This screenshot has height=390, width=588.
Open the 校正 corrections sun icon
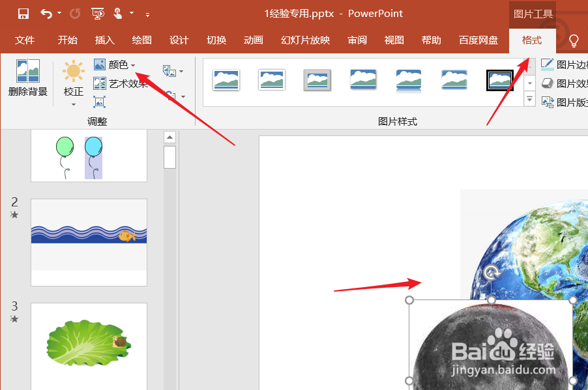point(74,70)
